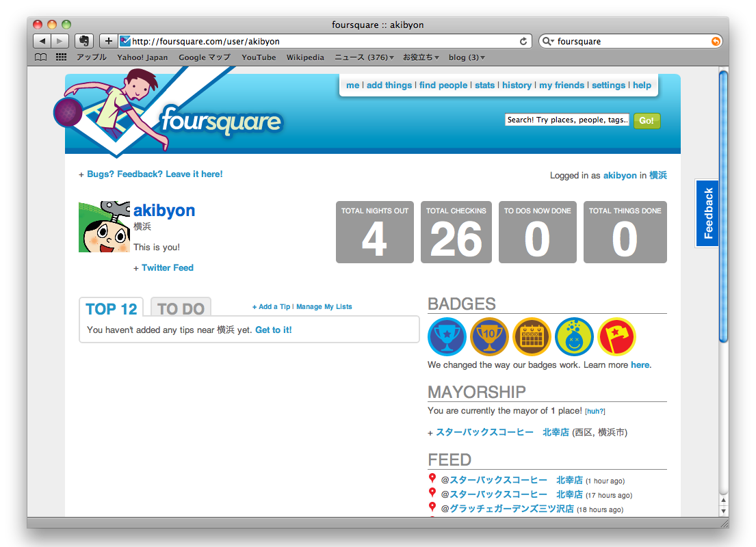
Task: Open the 'find people' navigation item
Action: pyautogui.click(x=443, y=85)
